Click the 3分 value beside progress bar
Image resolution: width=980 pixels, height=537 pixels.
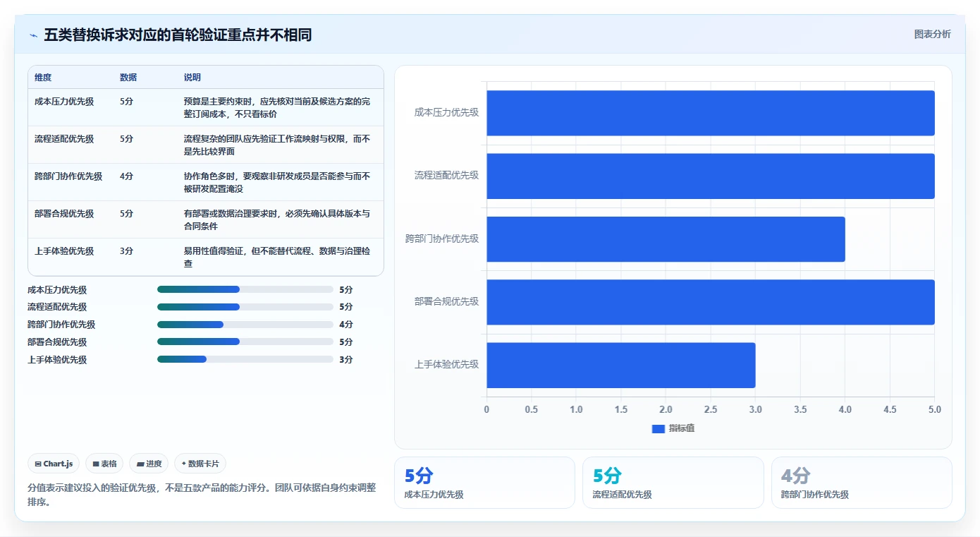(x=346, y=360)
